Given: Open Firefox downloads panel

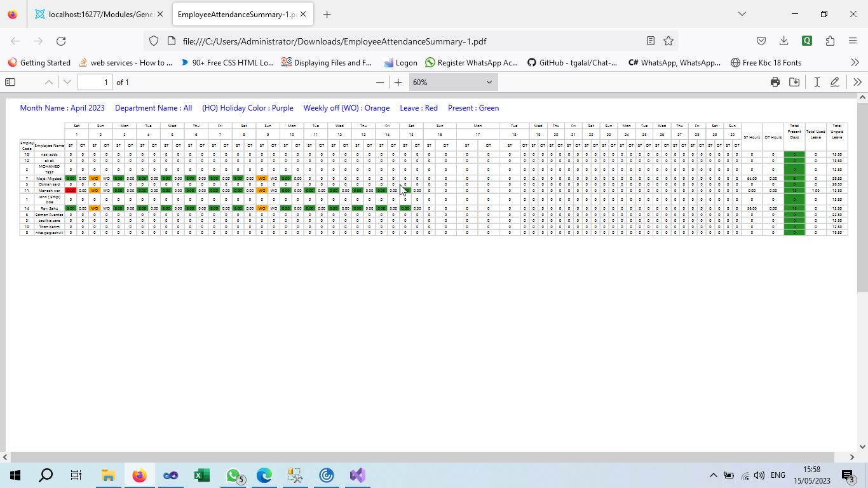Looking at the screenshot, I should click(x=784, y=41).
